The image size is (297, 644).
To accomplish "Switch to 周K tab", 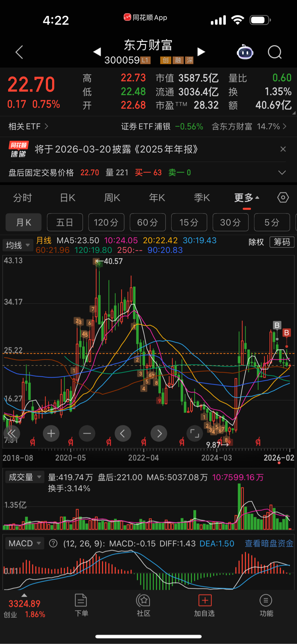I will 112,198.
